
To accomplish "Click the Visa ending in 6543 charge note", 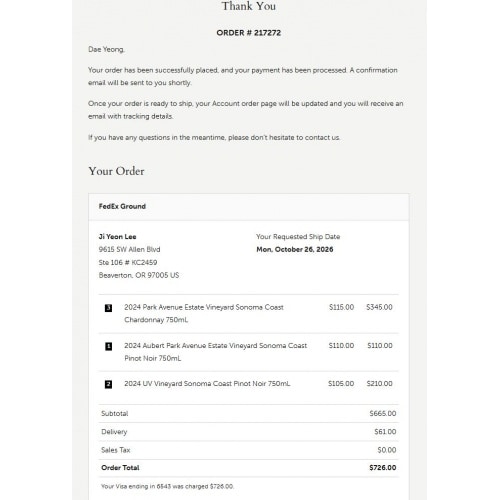I will (167, 486).
